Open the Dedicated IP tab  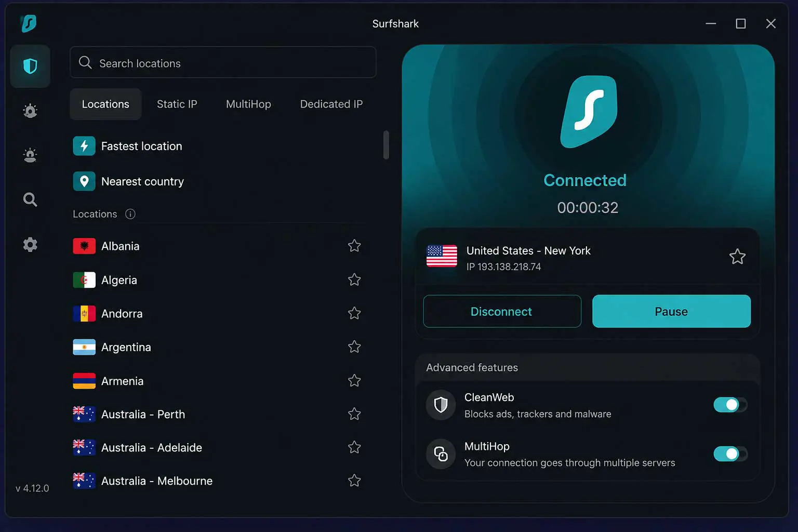coord(331,104)
